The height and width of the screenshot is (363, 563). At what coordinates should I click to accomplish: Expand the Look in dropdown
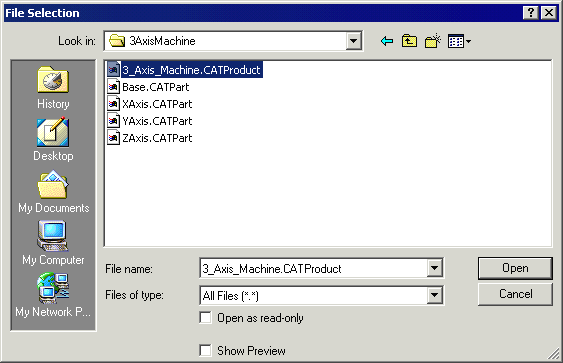click(353, 41)
